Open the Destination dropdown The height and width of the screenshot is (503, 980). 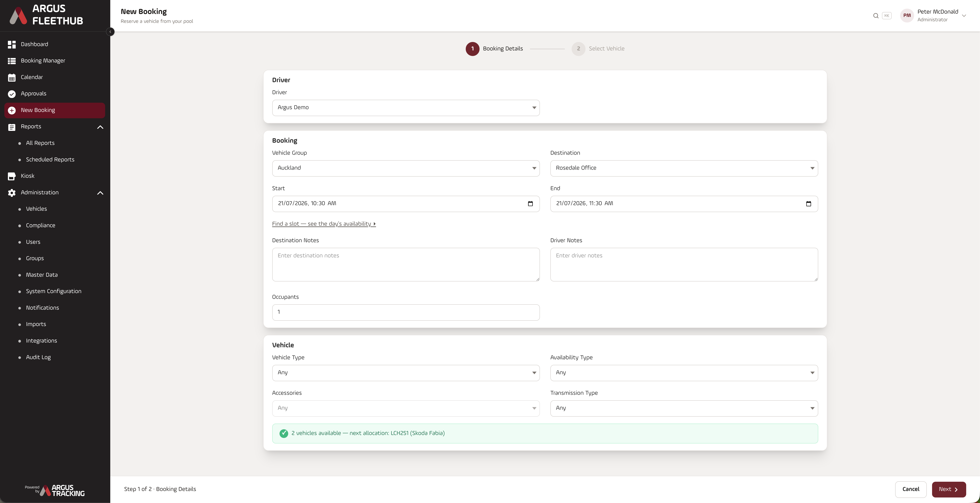tap(684, 168)
